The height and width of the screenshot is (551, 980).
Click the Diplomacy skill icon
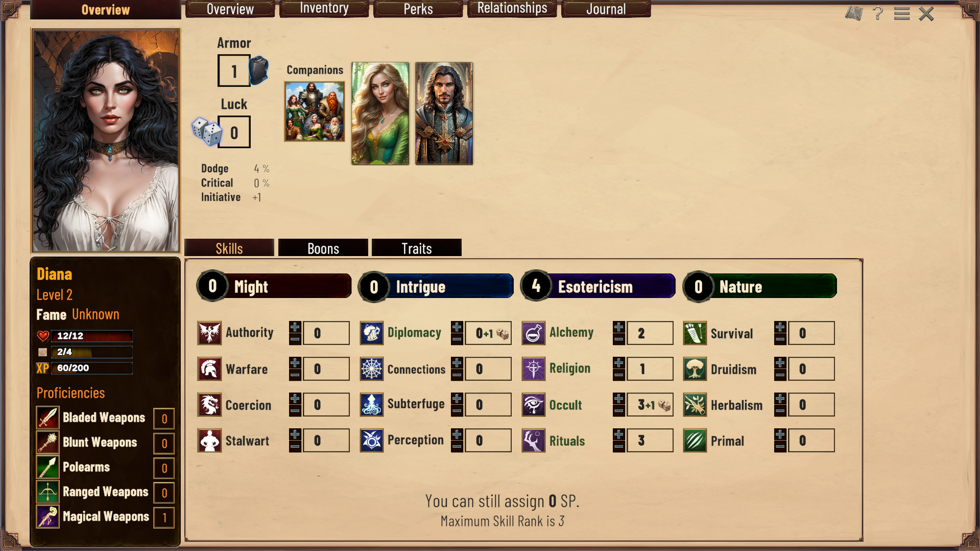click(x=371, y=333)
